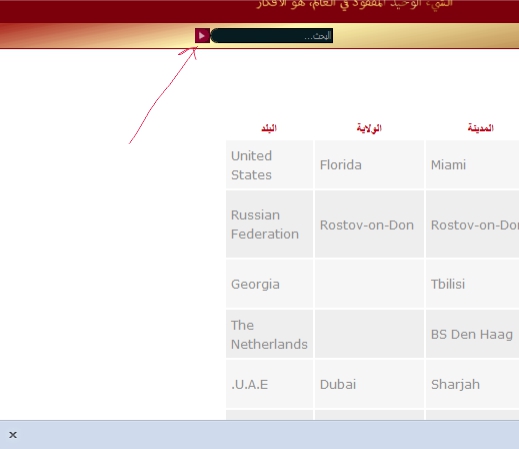Close the bottom notification bar
This screenshot has height=449, width=519.
[x=13, y=435]
